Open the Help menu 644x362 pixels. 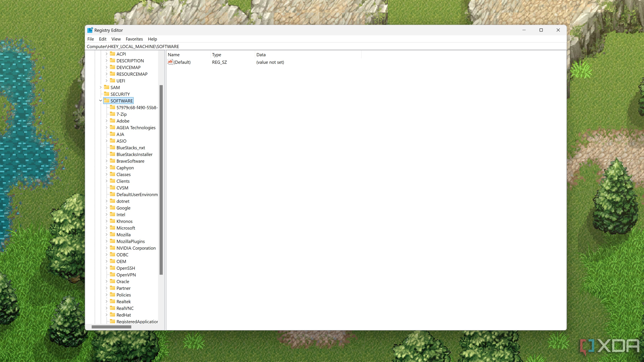pyautogui.click(x=152, y=39)
